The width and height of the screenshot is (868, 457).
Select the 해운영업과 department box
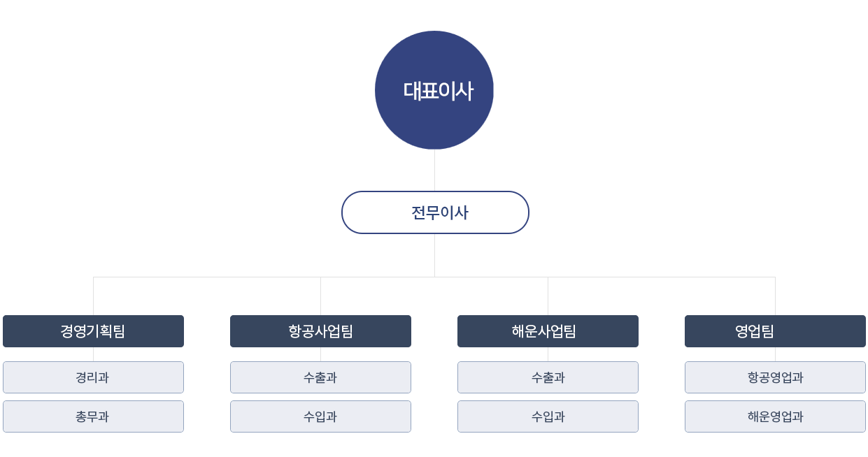pyautogui.click(x=775, y=416)
